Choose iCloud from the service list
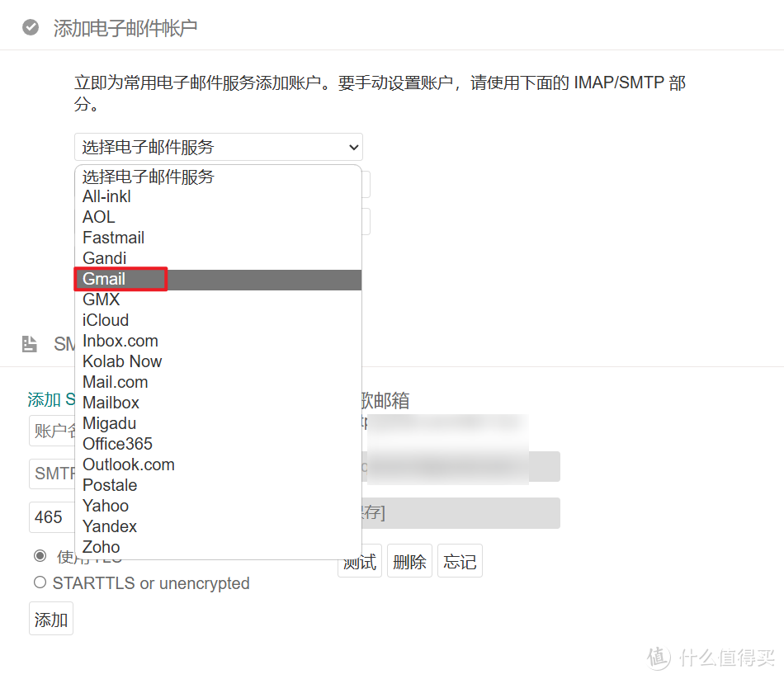Image resolution: width=784 pixels, height=679 pixels. pyautogui.click(x=218, y=320)
